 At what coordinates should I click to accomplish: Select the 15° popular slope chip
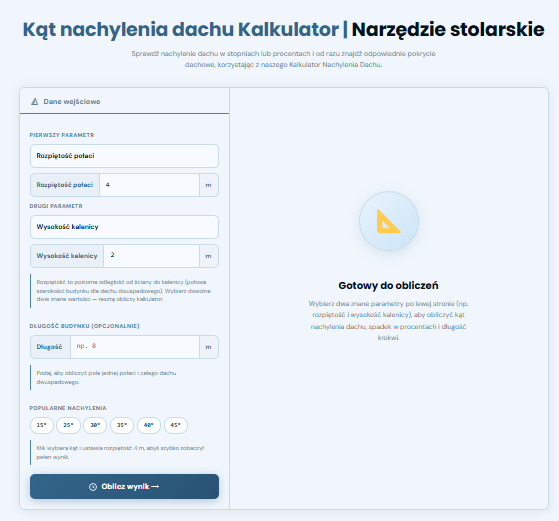pos(42,425)
